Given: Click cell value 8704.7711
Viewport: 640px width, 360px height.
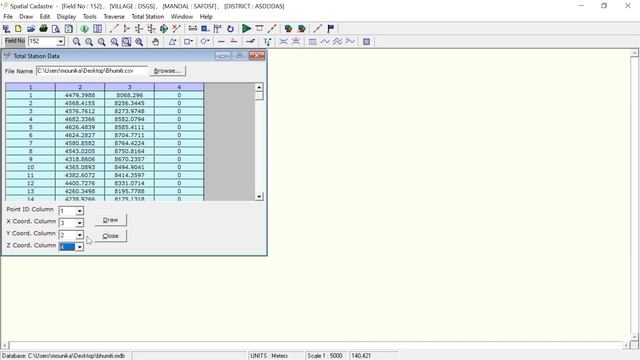Looking at the screenshot, I should (129, 135).
